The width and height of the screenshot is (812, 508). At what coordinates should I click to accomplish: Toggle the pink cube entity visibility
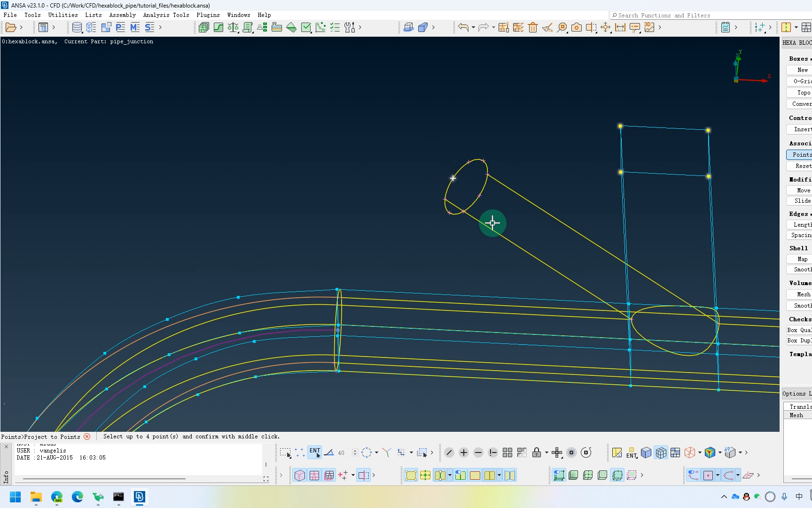[x=300, y=475]
